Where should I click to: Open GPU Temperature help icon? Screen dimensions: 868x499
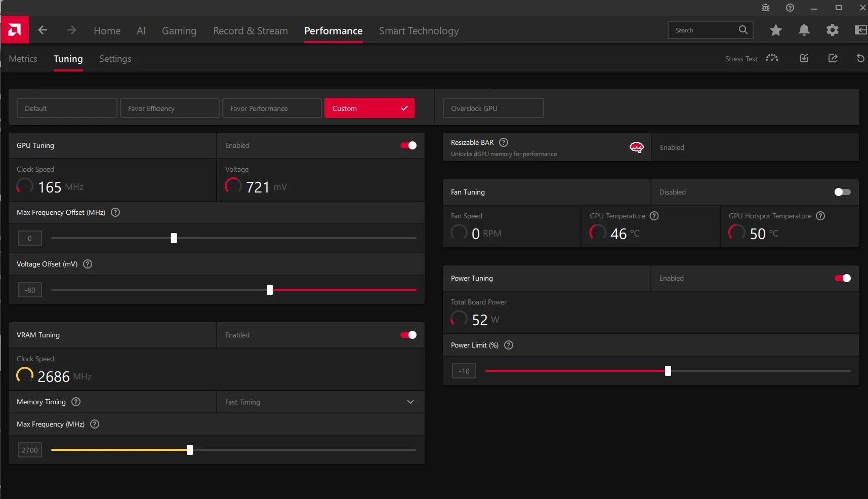(x=654, y=216)
